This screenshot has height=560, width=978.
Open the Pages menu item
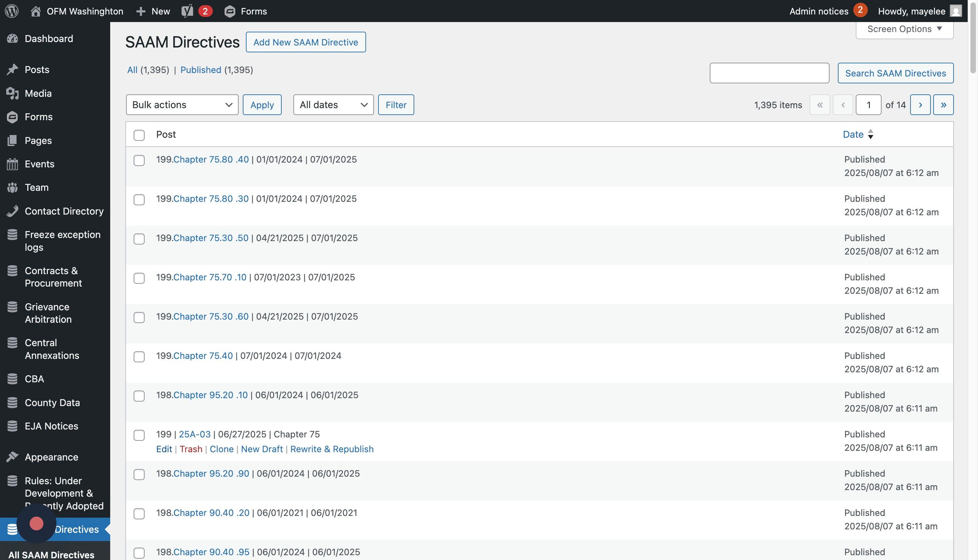(38, 141)
